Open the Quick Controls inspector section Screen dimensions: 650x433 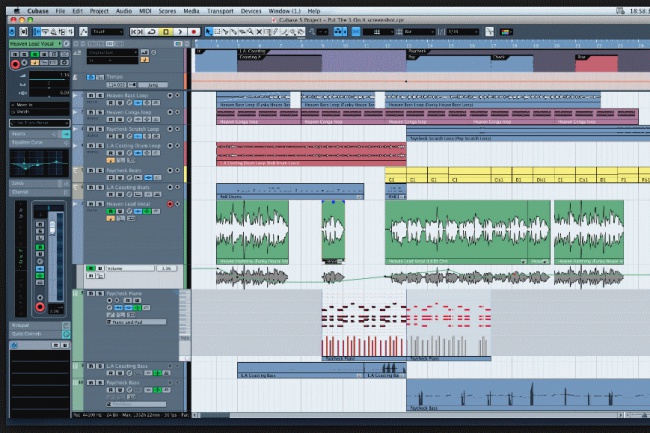[39, 334]
